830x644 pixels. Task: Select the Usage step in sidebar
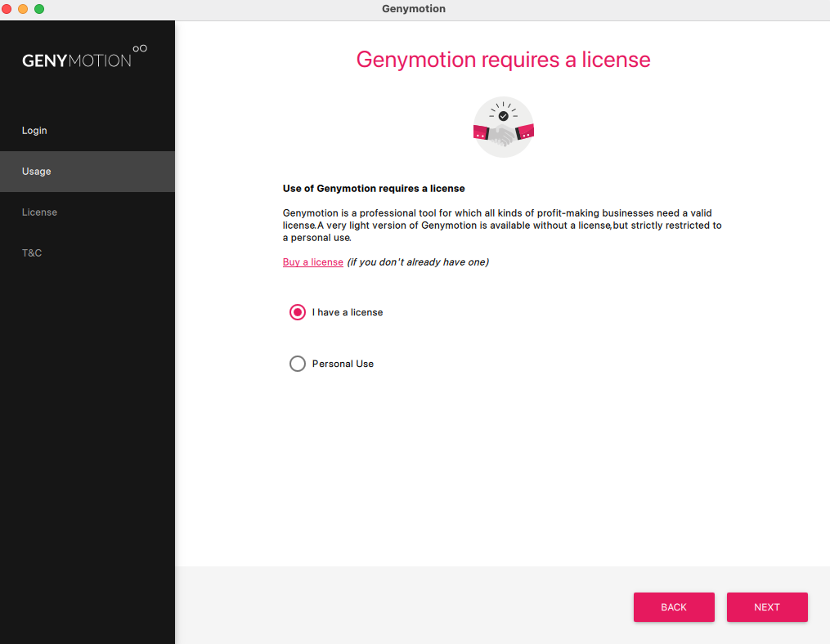point(37,172)
